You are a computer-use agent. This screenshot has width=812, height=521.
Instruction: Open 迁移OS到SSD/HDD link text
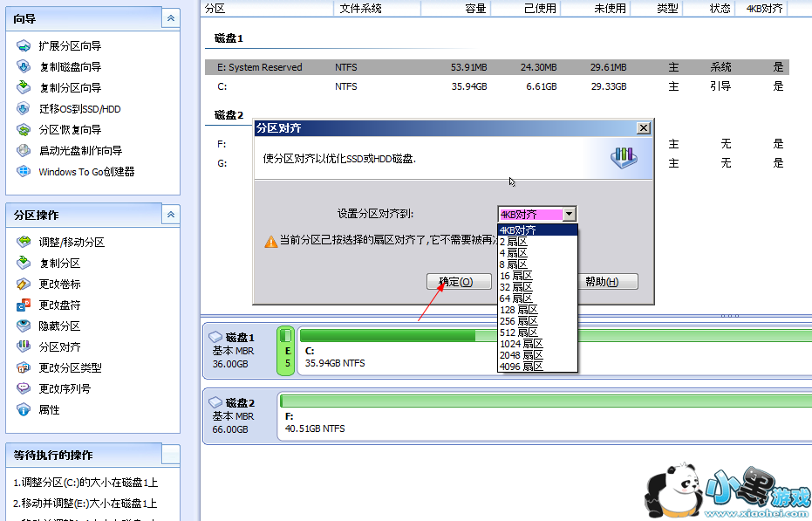coord(79,109)
